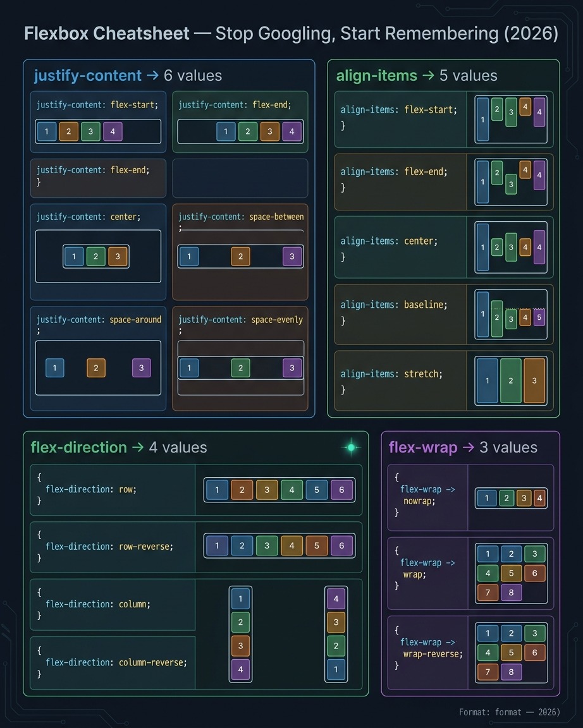583x728 pixels.
Task: Click green box 2 in the align-items: stretch diagram
Action: pos(510,380)
